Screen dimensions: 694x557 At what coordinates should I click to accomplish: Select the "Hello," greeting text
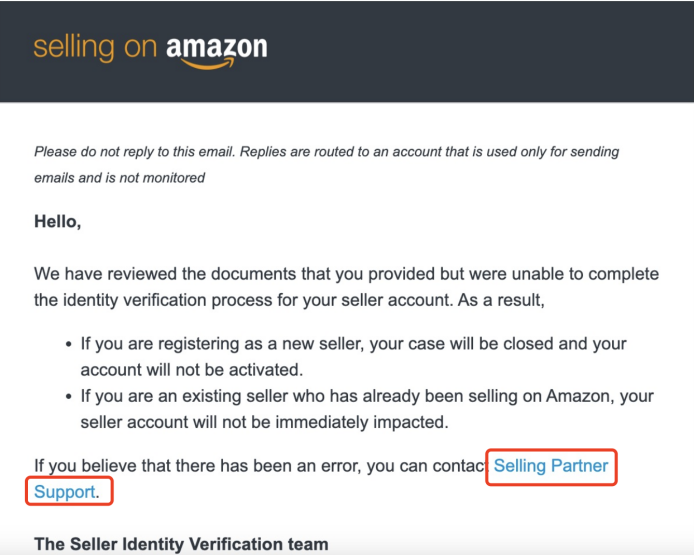pyautogui.click(x=58, y=221)
